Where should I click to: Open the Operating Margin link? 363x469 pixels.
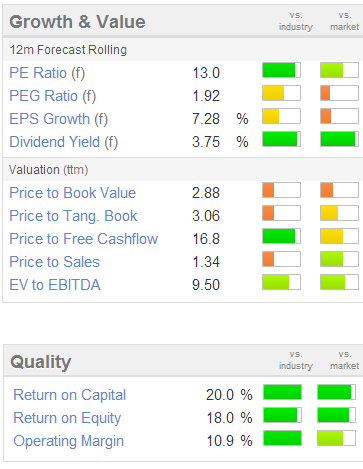[x=68, y=441]
